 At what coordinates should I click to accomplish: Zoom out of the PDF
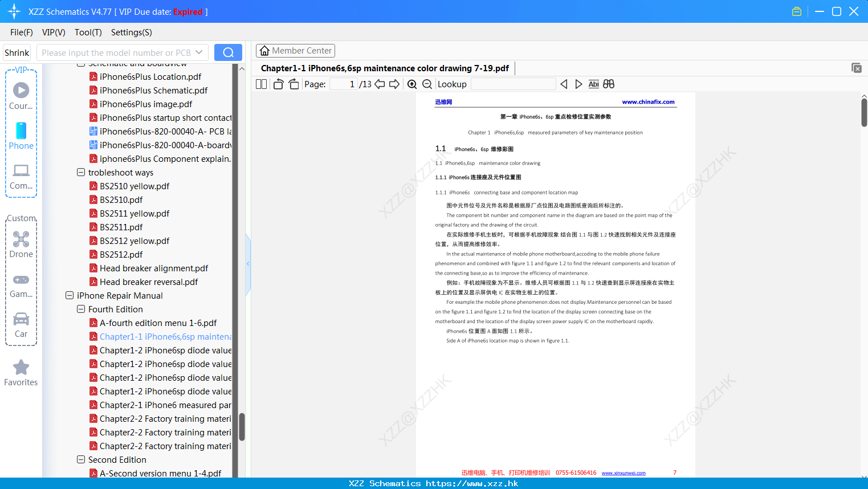click(427, 84)
